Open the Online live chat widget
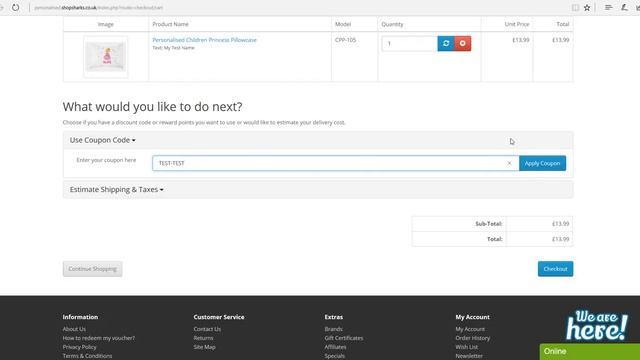Image resolution: width=640 pixels, height=360 pixels. tap(589, 351)
